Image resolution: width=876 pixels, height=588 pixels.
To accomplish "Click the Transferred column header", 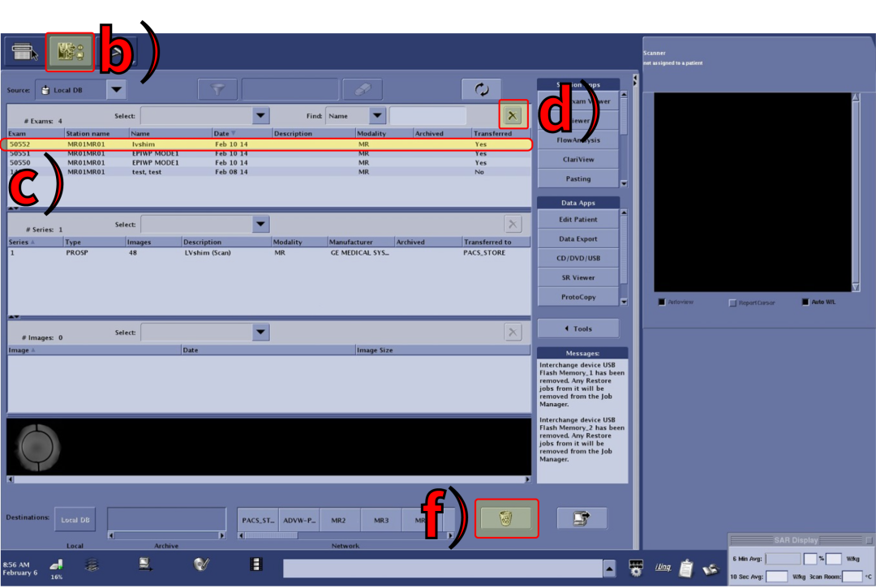I will 500,134.
